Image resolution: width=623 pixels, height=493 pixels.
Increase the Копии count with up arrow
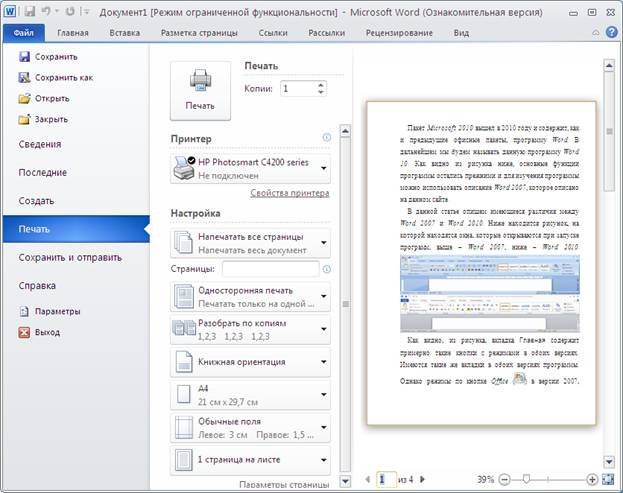click(x=321, y=85)
